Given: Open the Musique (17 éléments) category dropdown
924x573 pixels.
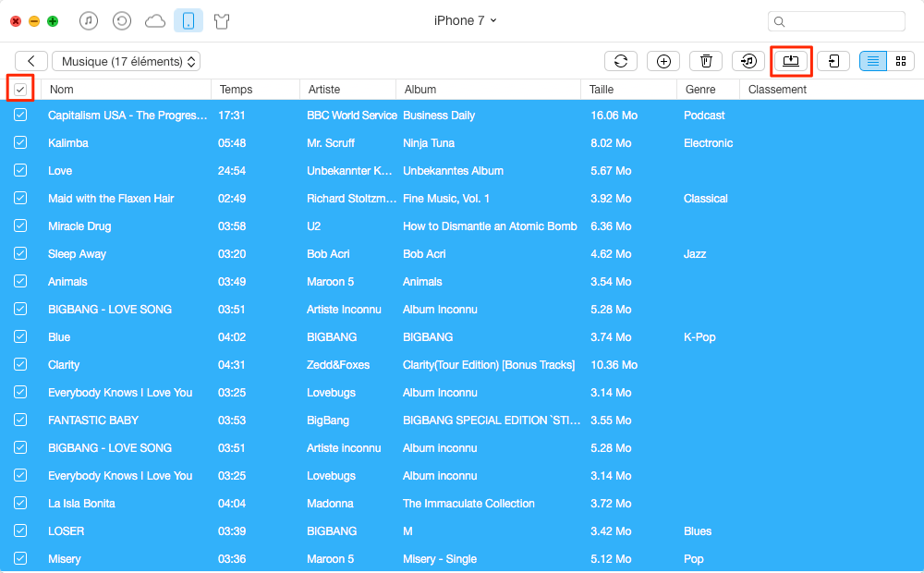Looking at the screenshot, I should point(126,61).
